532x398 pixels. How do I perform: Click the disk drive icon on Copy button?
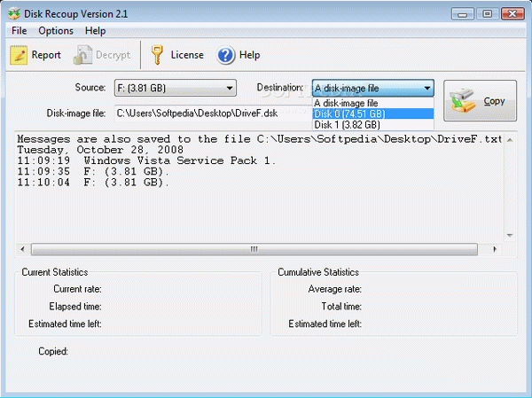[x=462, y=101]
